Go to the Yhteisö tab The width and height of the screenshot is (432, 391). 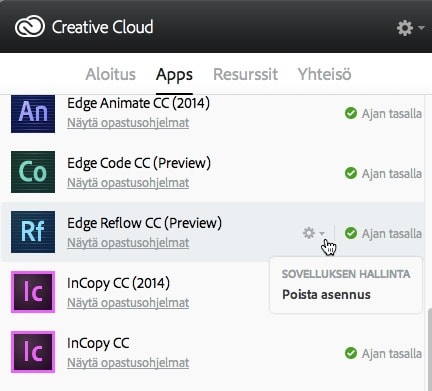tap(324, 74)
